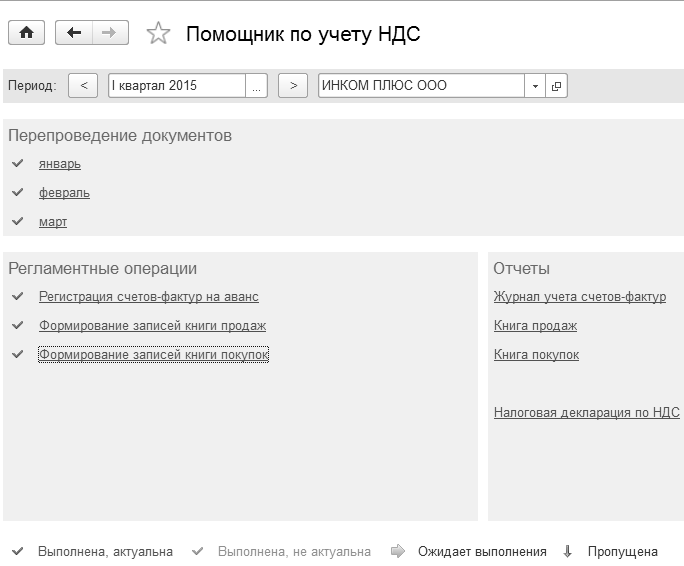
Task: Click 'Выполнена, актуальна' legend checkmark icon
Action: click(x=17, y=551)
